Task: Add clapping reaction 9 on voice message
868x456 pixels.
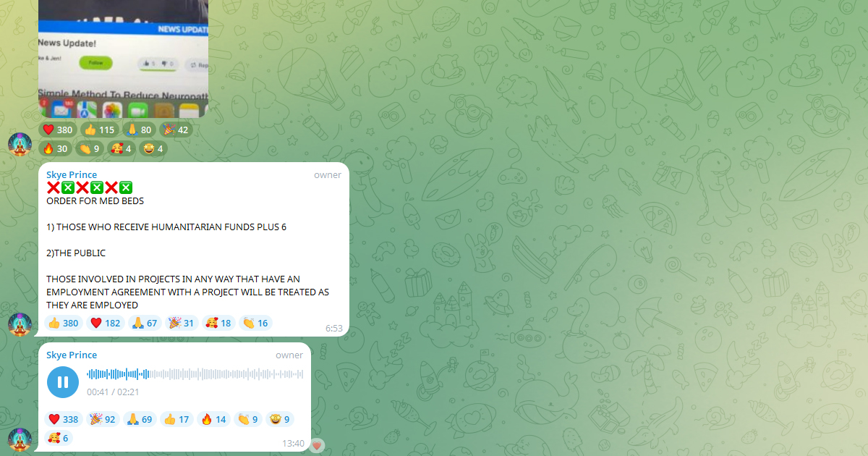Action: click(248, 419)
